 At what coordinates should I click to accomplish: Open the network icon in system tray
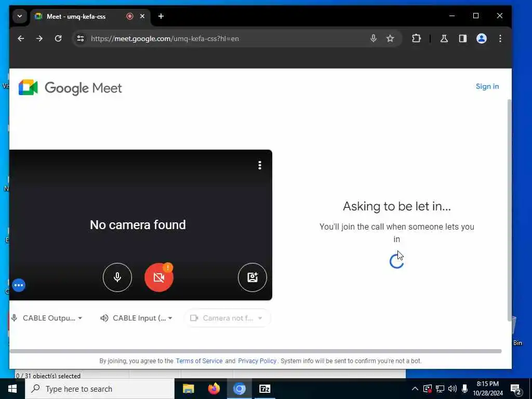coord(440,389)
